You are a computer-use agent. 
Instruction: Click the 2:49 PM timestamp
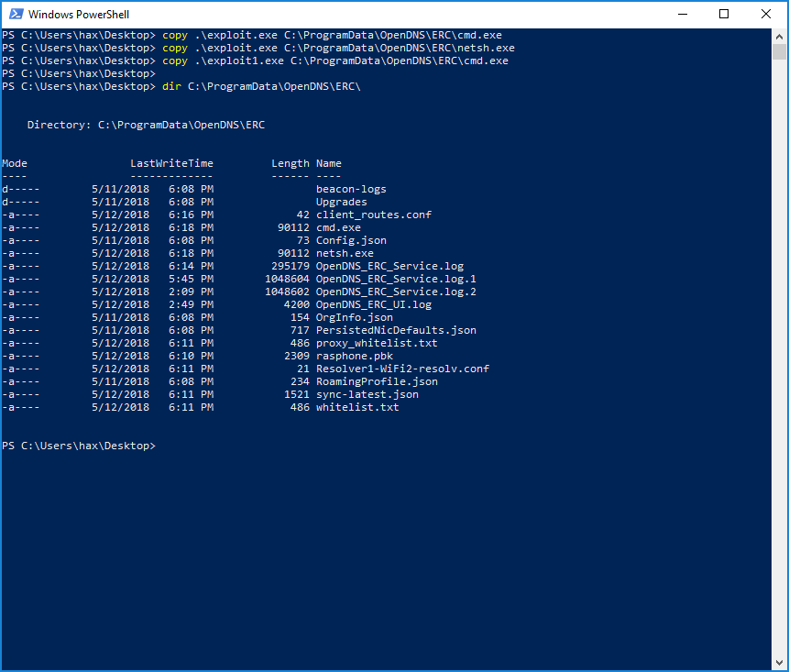coord(191,304)
